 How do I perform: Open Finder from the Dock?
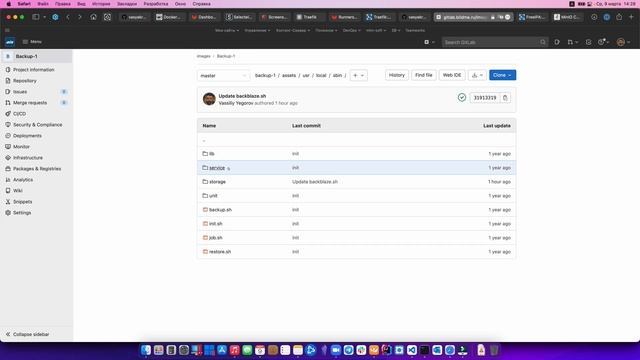(146, 350)
